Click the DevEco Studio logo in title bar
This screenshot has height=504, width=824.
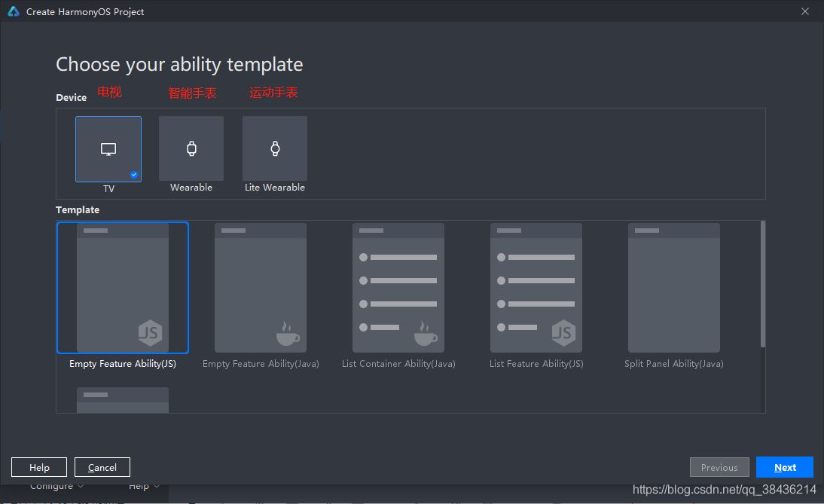(14, 11)
